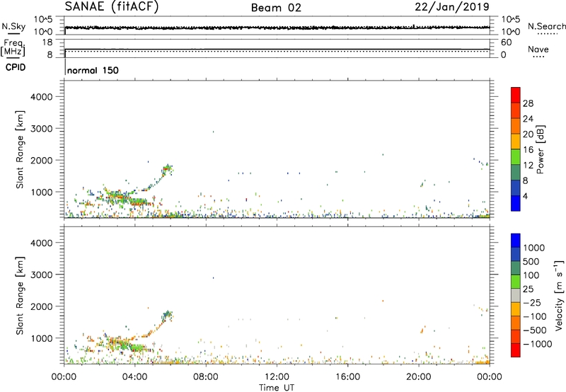Viewport: 566px width, 392px height.
Task: Click the "04:00" time axis label
Action: pyautogui.click(x=134, y=377)
